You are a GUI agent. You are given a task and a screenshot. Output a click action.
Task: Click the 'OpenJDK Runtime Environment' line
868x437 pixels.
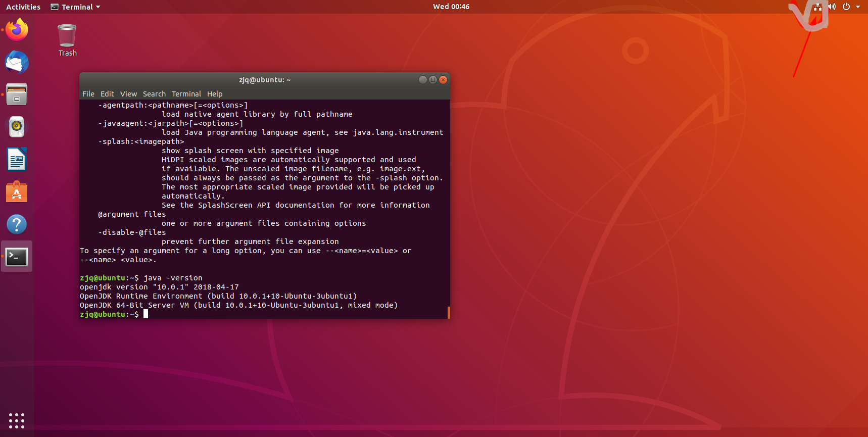tap(218, 296)
